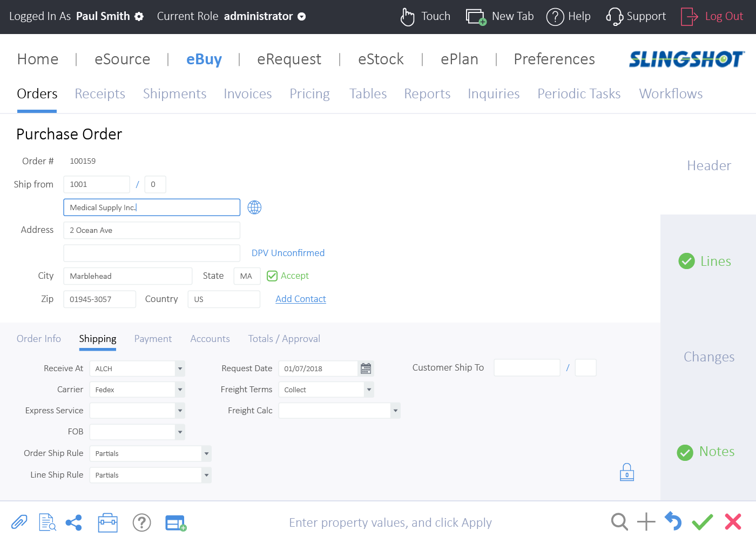Click the Add Contact link
The width and height of the screenshot is (756, 543).
(x=300, y=299)
